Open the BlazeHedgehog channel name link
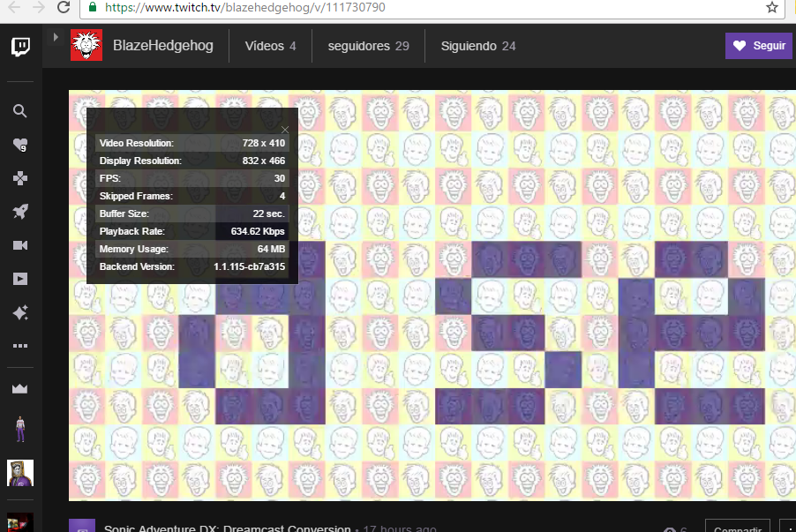 pos(163,46)
